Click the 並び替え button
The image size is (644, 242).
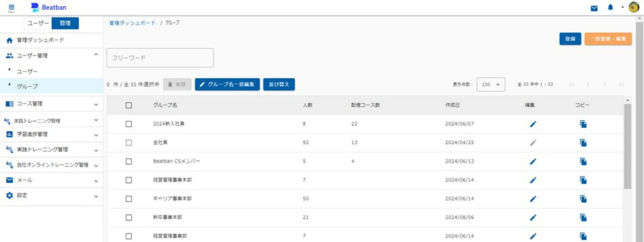pyautogui.click(x=279, y=84)
